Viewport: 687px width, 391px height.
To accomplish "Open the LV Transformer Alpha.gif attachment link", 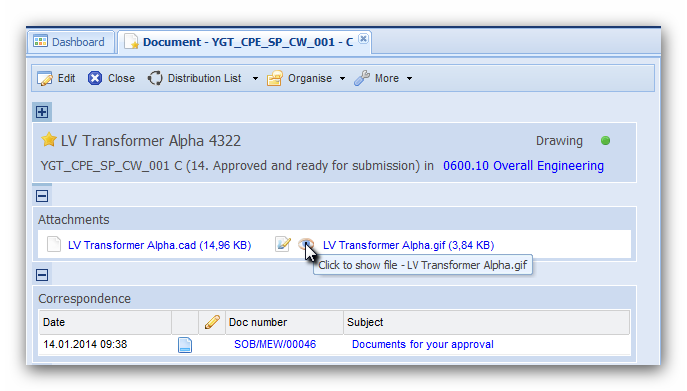I will 408,245.
